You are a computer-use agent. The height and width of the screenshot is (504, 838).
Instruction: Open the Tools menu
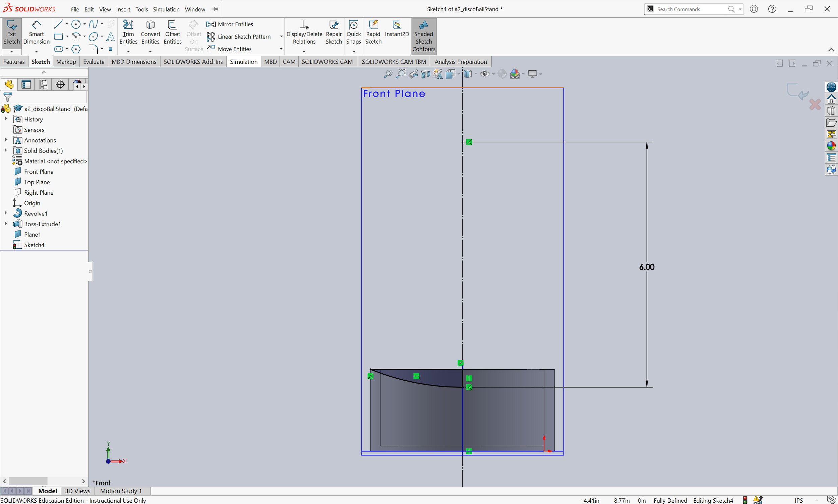click(142, 9)
